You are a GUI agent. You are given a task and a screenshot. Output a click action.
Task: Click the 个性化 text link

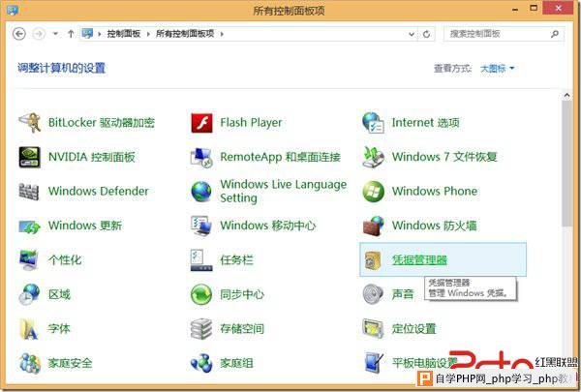click(x=65, y=260)
